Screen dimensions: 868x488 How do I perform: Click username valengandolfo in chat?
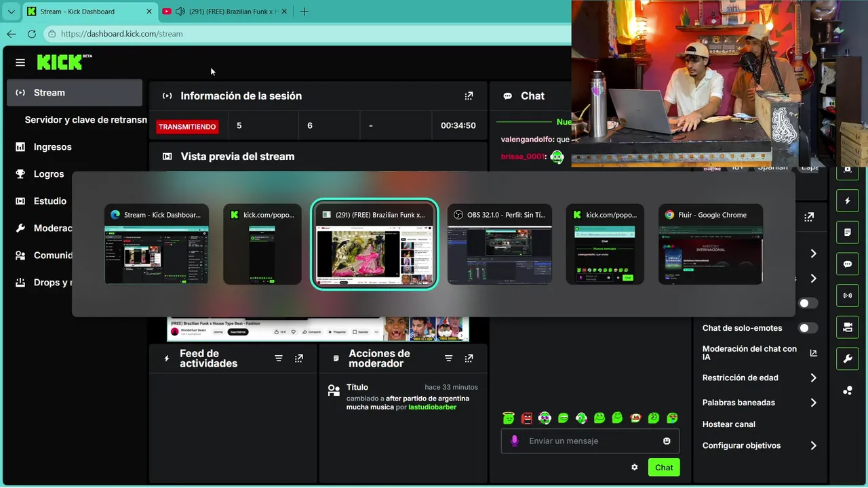coord(526,139)
